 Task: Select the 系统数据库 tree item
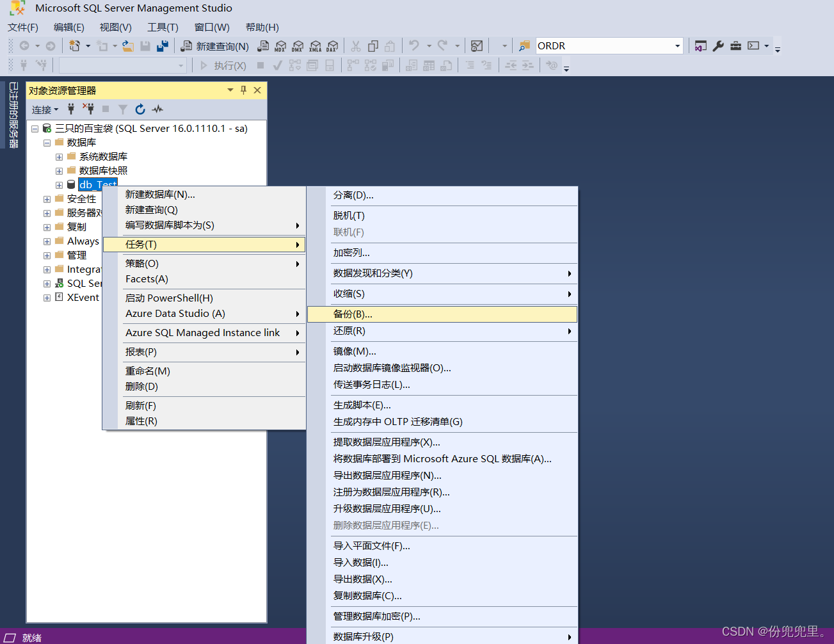[103, 156]
